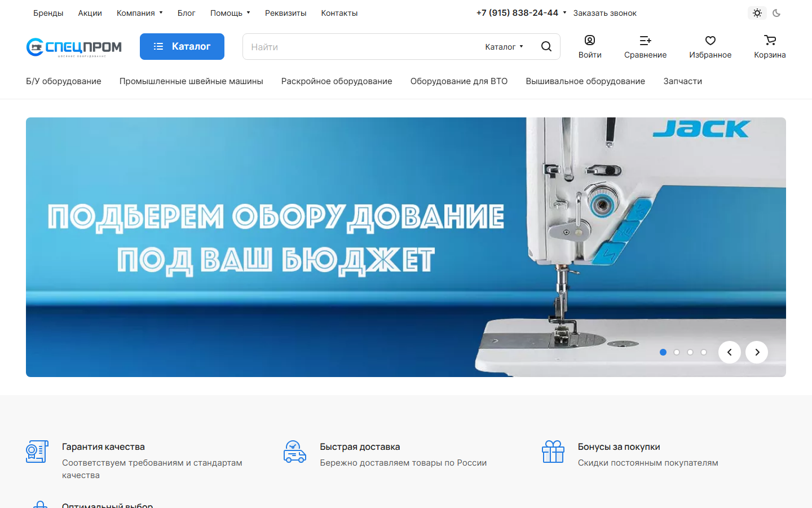This screenshot has height=508, width=812.
Task: Open the Акции link
Action: pos(90,13)
